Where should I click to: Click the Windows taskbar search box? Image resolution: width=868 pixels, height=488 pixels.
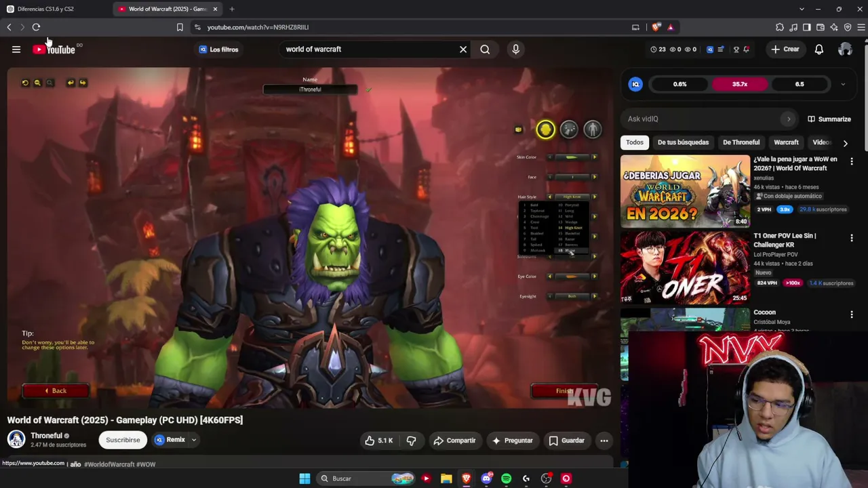click(x=366, y=479)
